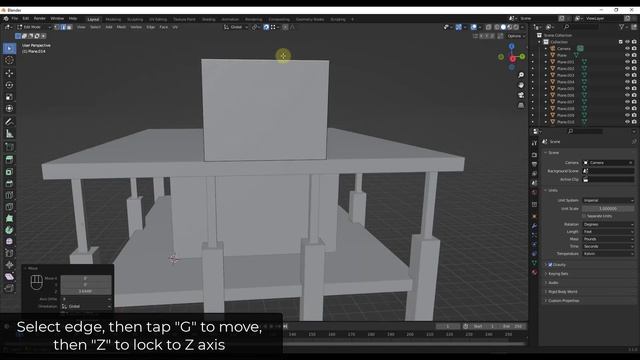Image resolution: width=640 pixels, height=360 pixels.
Task: Select the Scale tool
Action: point(9,97)
